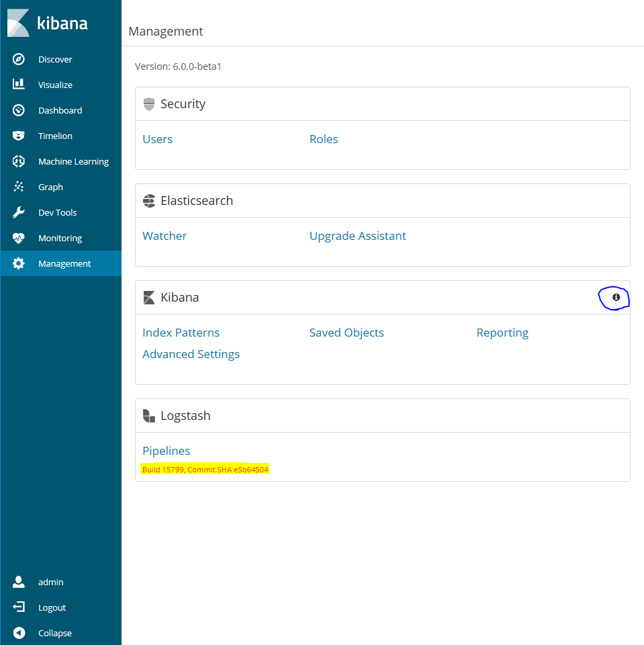Click the Logout label
The image size is (644, 645).
tap(52, 607)
